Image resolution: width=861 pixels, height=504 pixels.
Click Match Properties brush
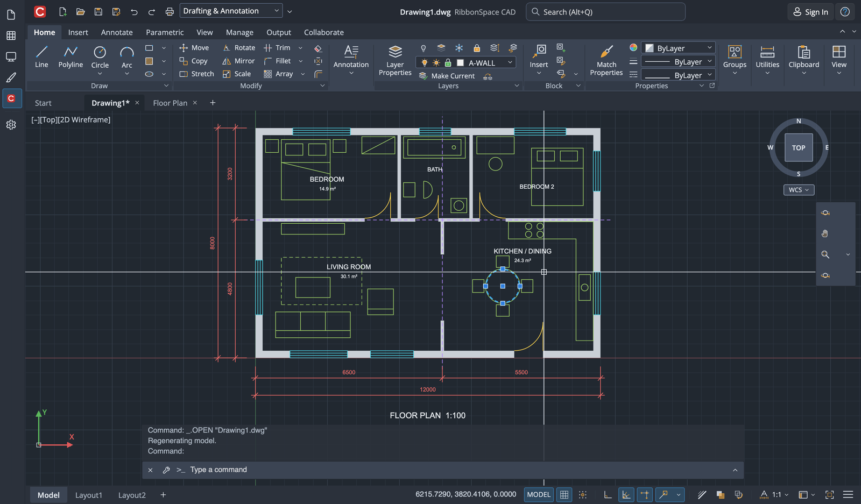[606, 60]
